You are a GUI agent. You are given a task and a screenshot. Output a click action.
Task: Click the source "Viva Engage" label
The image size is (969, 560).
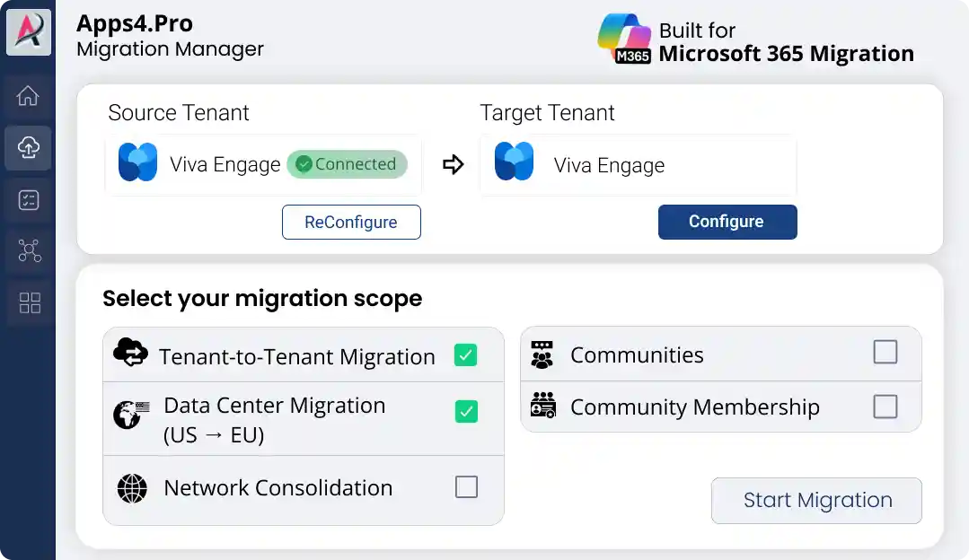click(225, 165)
